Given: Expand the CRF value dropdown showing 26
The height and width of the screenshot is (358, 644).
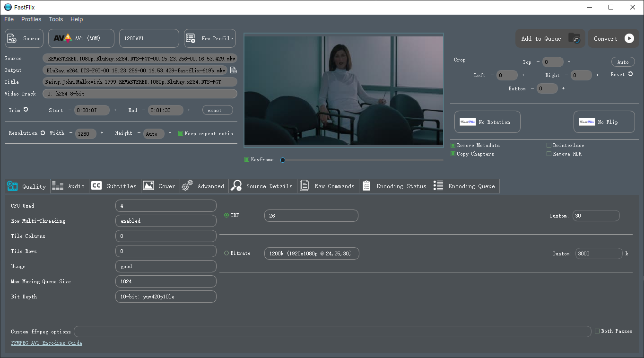Looking at the screenshot, I should 311,215.
